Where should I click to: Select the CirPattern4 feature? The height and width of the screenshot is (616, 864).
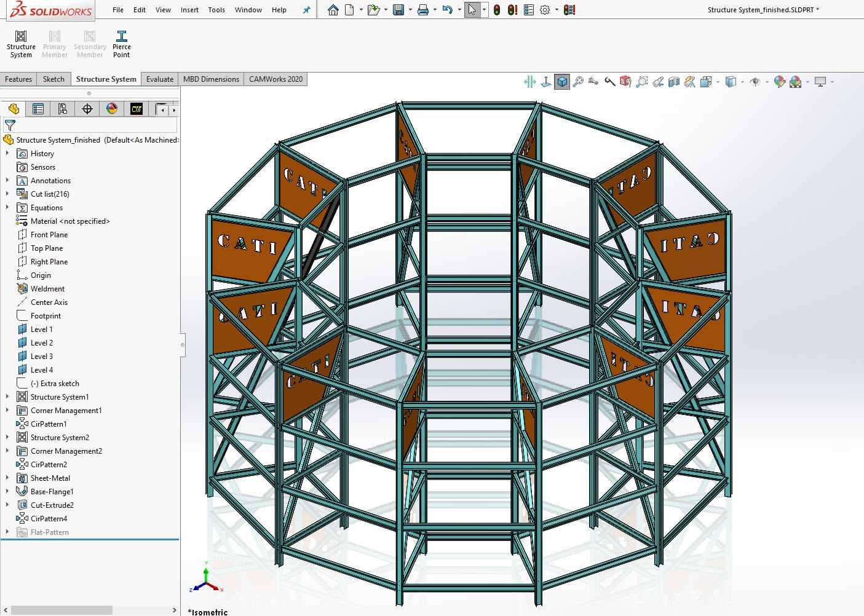coord(49,518)
